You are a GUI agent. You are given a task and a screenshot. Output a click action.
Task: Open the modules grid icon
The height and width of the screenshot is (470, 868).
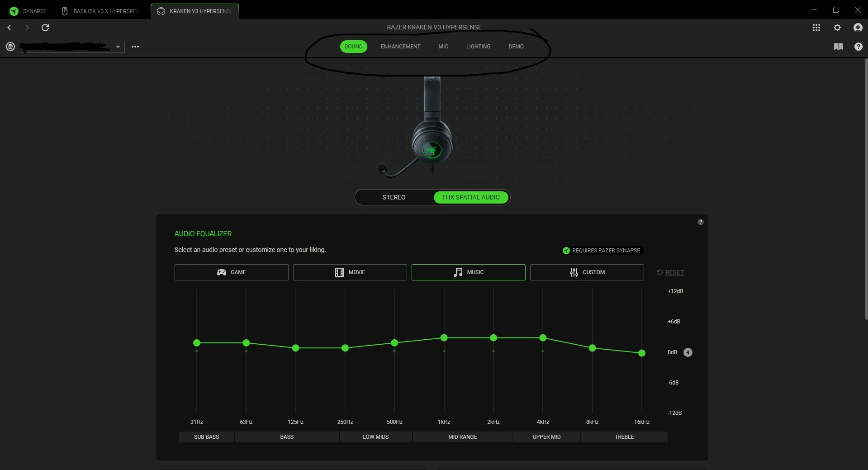pyautogui.click(x=816, y=28)
